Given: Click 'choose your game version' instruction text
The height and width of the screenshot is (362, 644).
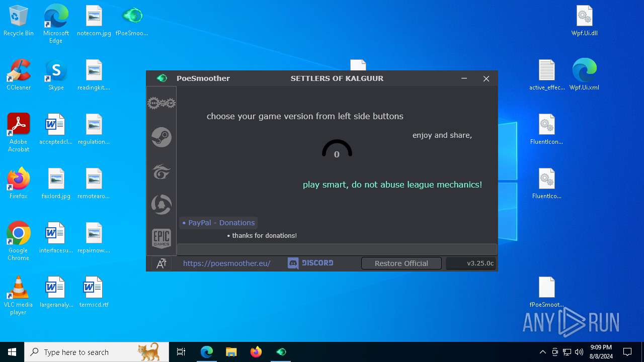Looking at the screenshot, I should (305, 116).
